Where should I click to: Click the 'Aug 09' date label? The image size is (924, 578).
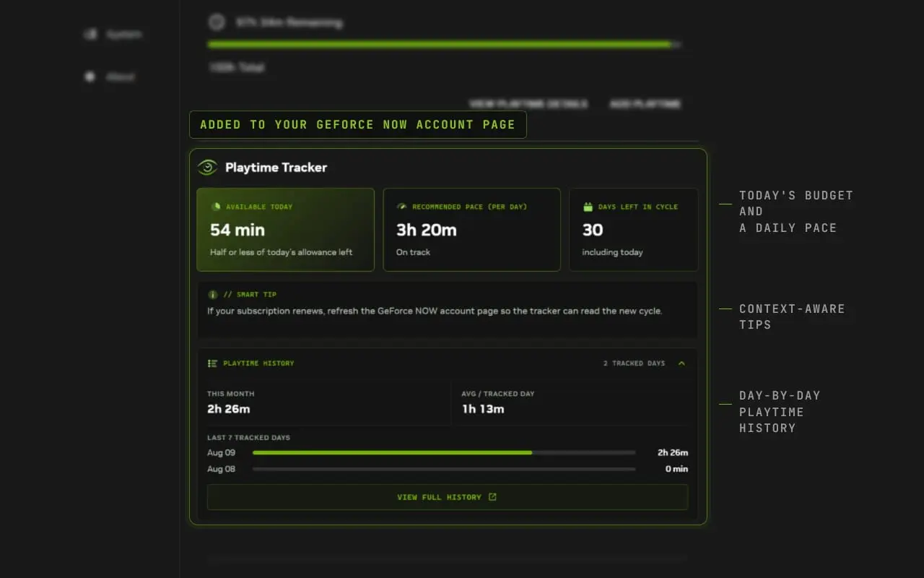(222, 453)
